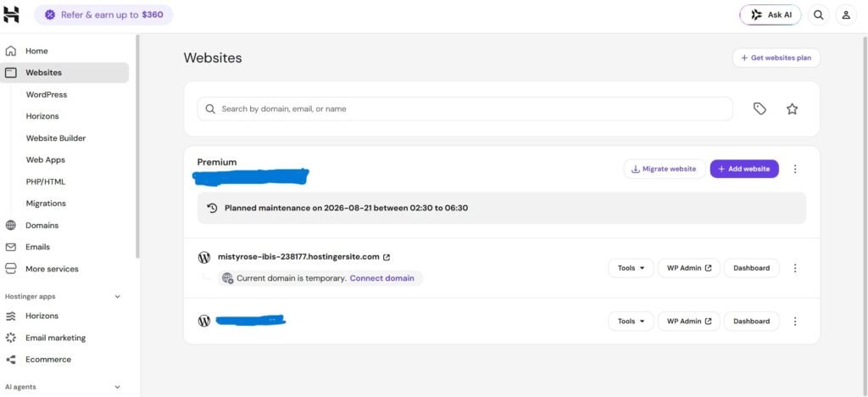
Task: Open WP Admin for mistyrose site
Action: pos(688,268)
